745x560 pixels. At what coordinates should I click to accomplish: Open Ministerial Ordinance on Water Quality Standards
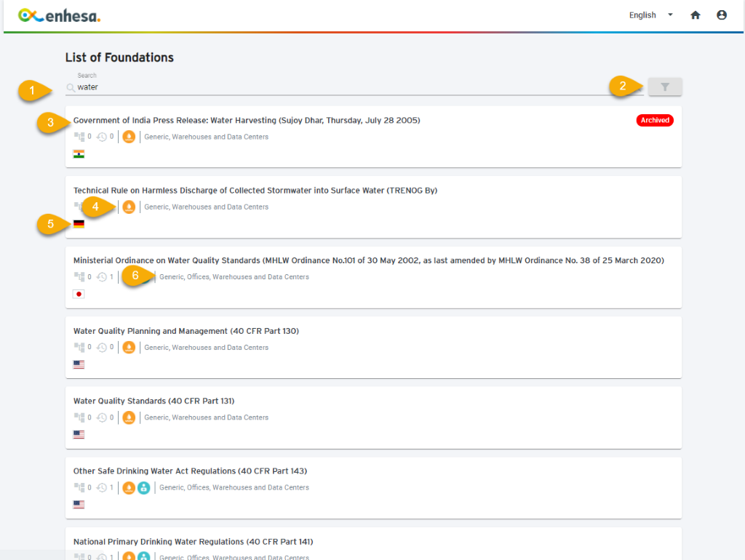[x=368, y=260]
